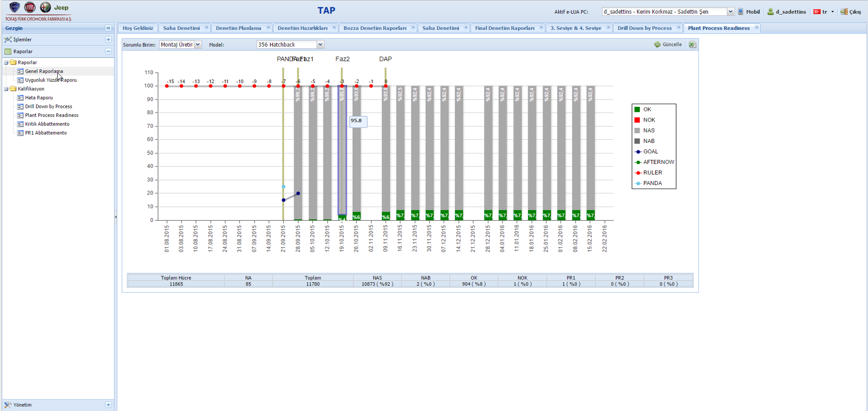Viewport: 868px width, 411px height.
Task: Close the Drill Down by Process tab
Action: 678,27
